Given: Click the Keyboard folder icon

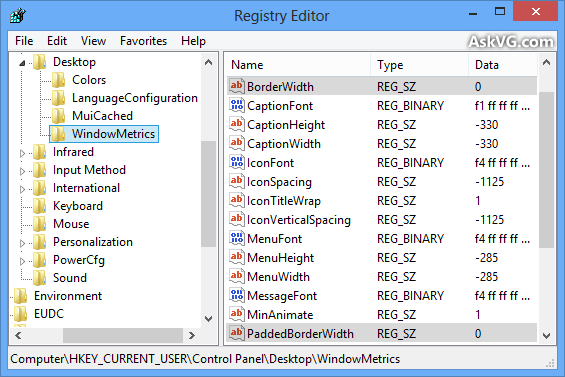Looking at the screenshot, I should click(x=40, y=206).
